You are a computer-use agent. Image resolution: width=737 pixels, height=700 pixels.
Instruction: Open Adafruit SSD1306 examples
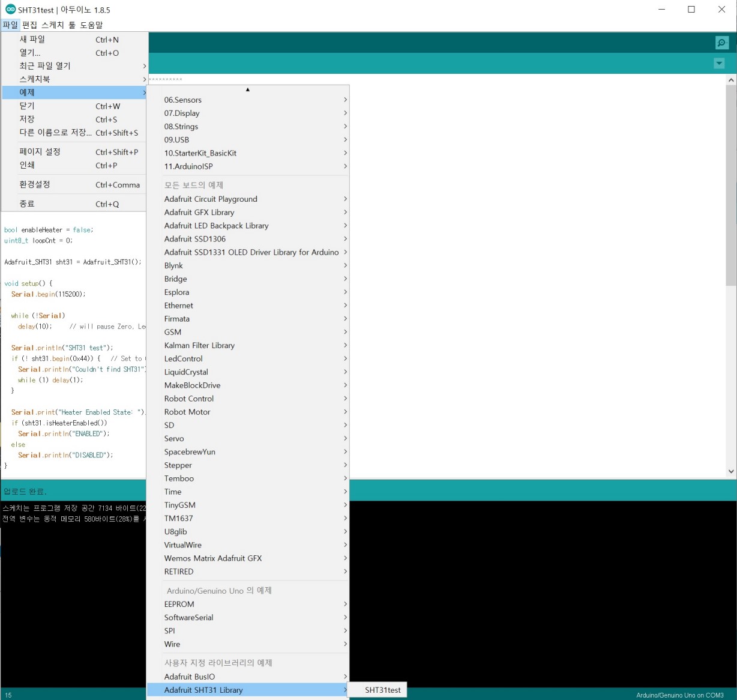click(x=248, y=239)
